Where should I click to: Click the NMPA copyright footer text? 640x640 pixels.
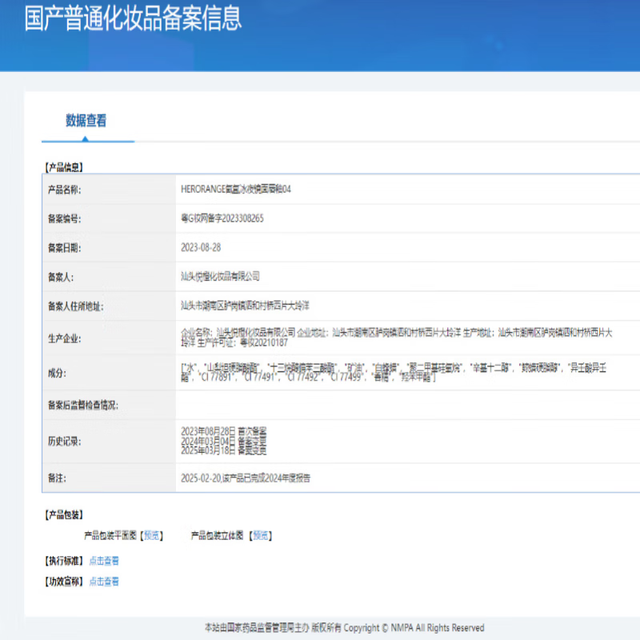tap(344, 627)
